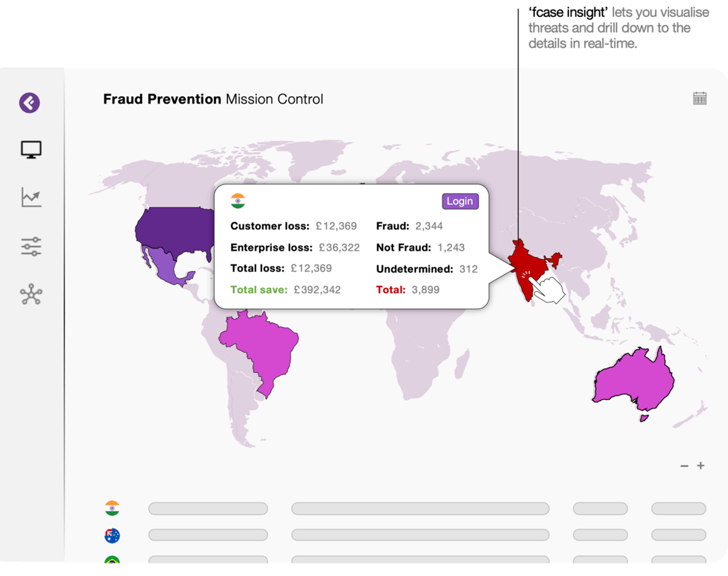This screenshot has width=728, height=576.
Task: Select the Australia flag list row
Action: click(112, 535)
